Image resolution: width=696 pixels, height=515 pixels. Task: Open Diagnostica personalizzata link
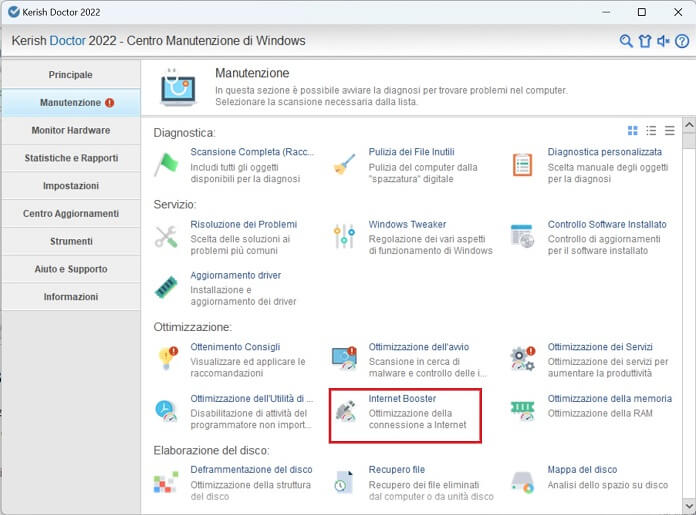coord(605,152)
